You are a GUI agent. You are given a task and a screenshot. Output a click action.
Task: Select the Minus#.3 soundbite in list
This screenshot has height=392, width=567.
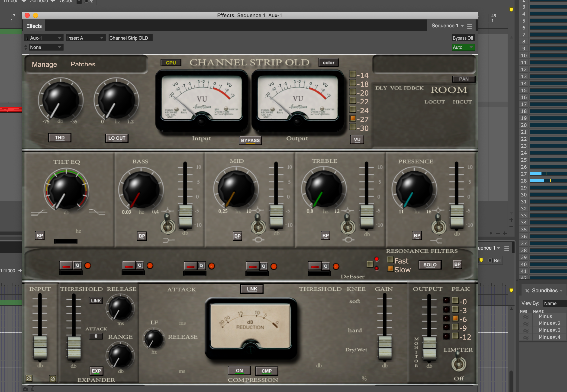pos(549,330)
